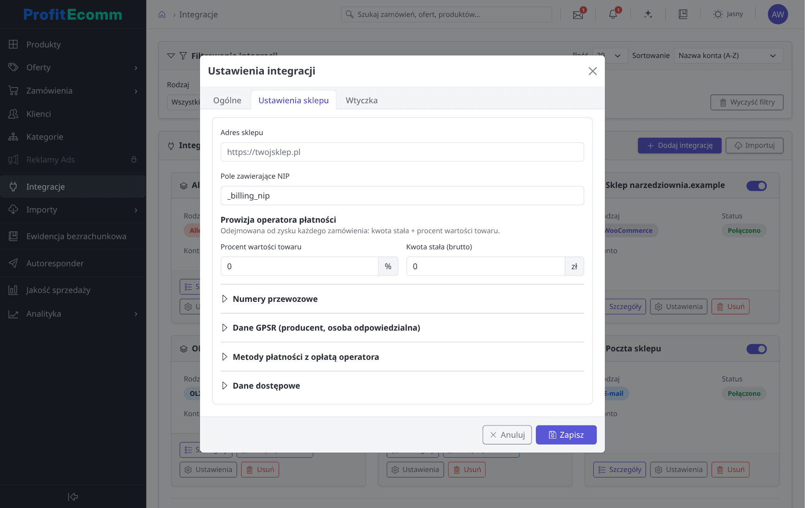Open Klienci in the sidebar

[73, 114]
